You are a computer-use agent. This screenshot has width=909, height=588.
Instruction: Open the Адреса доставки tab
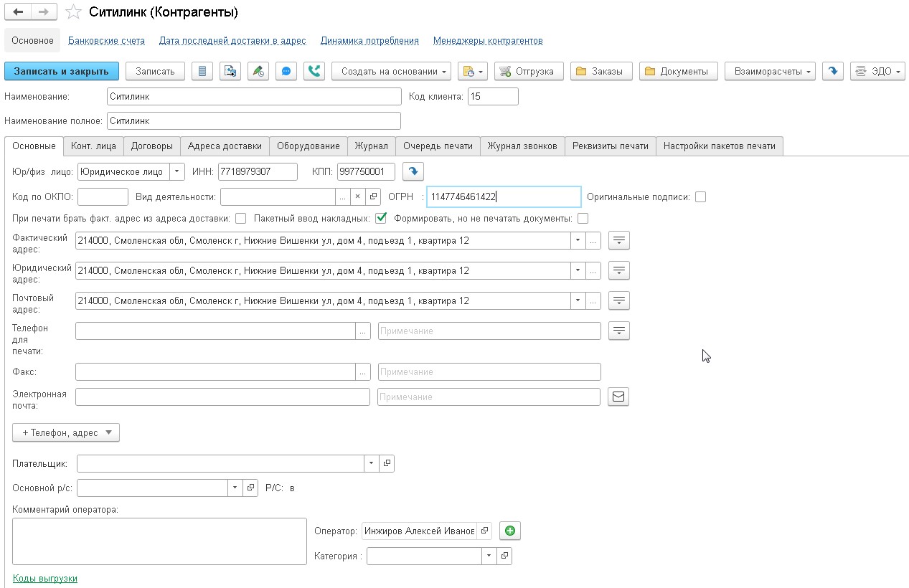click(225, 146)
